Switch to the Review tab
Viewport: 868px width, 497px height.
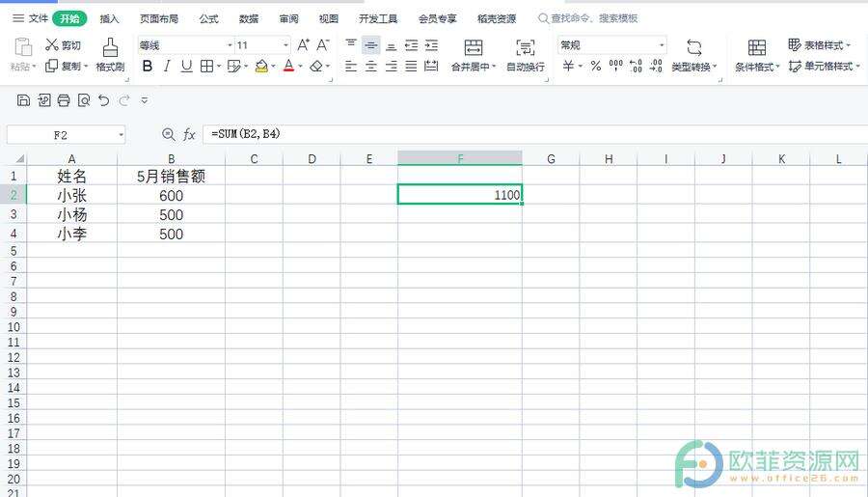pyautogui.click(x=288, y=19)
